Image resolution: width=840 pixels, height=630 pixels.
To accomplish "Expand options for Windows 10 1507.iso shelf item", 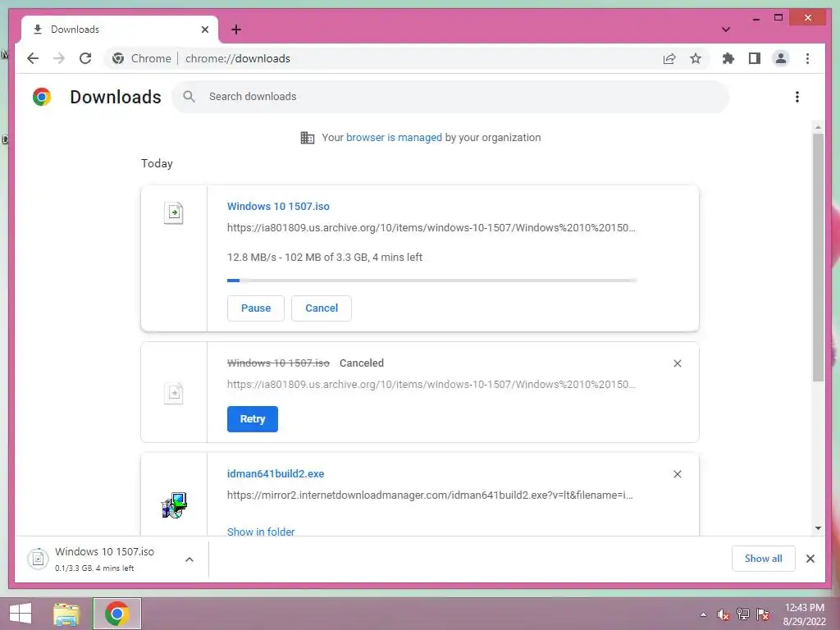I will pos(189,559).
